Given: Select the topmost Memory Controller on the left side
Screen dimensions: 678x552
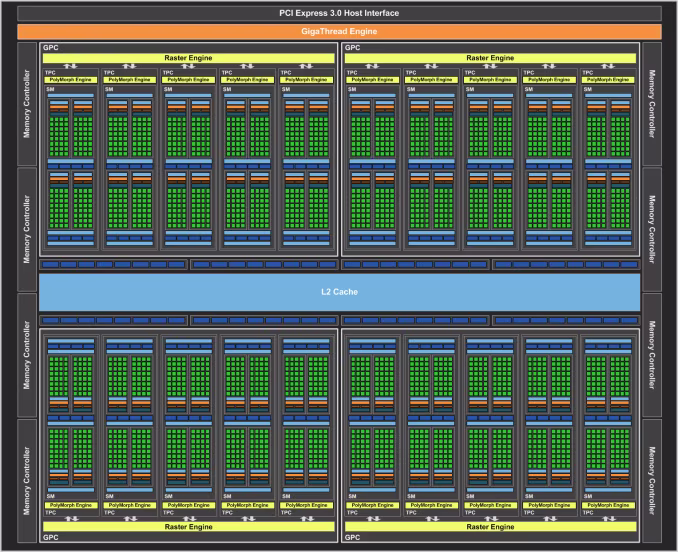Looking at the screenshot, I should 27,104.
